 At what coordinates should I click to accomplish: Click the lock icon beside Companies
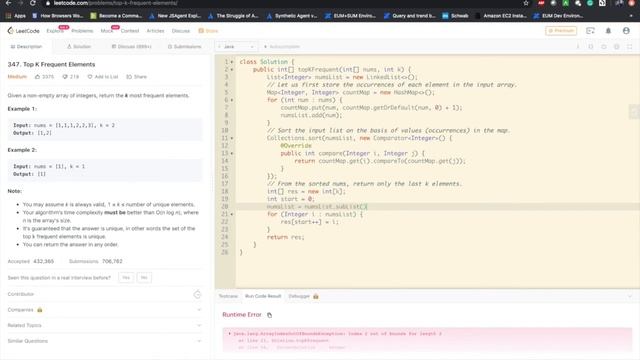pos(40,310)
